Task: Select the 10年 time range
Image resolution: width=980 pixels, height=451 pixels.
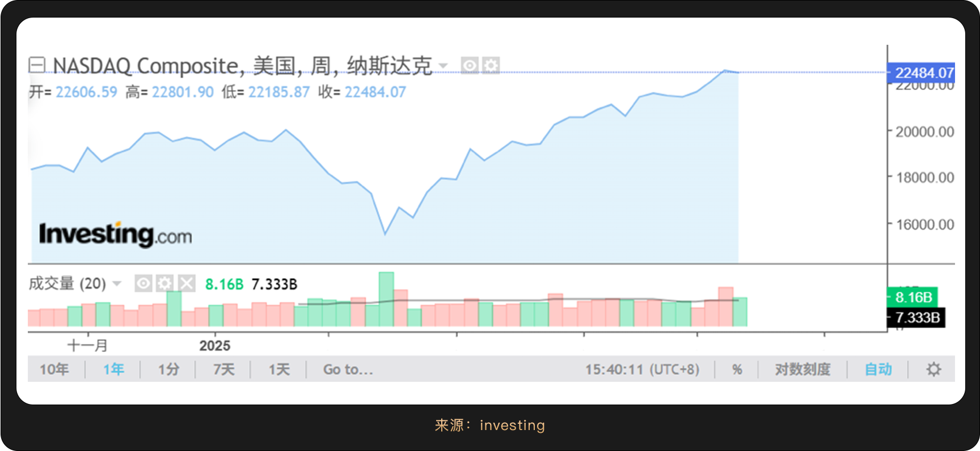Action: (x=54, y=369)
